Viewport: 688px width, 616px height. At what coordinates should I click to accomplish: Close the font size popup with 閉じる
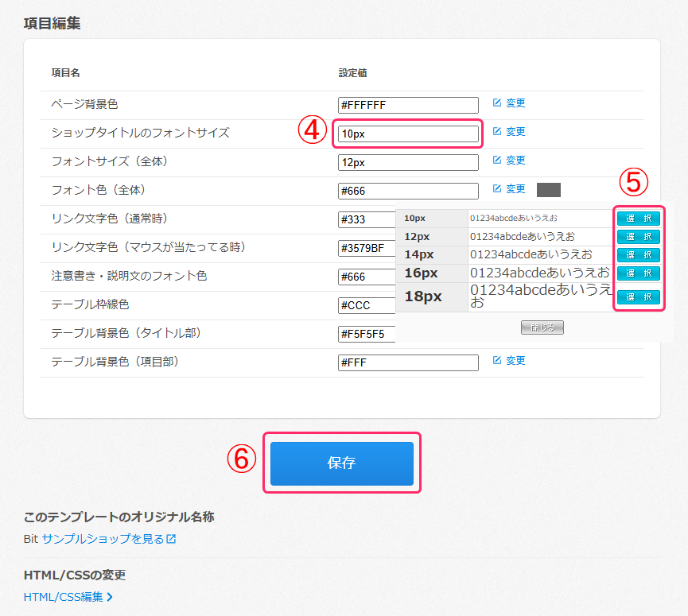click(x=542, y=327)
